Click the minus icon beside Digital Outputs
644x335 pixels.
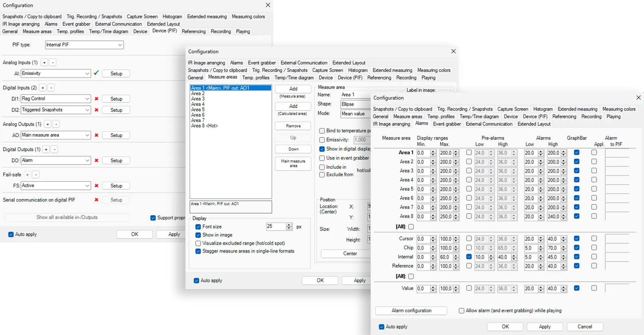click(x=54, y=149)
